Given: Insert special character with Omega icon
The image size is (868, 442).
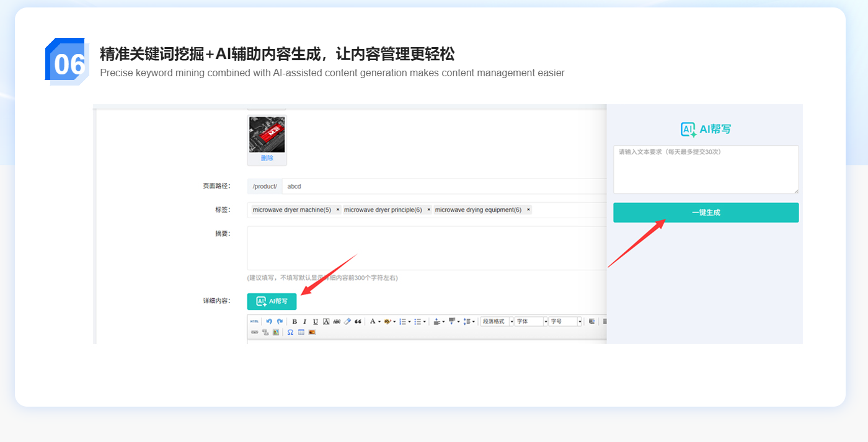Looking at the screenshot, I should click(x=290, y=332).
